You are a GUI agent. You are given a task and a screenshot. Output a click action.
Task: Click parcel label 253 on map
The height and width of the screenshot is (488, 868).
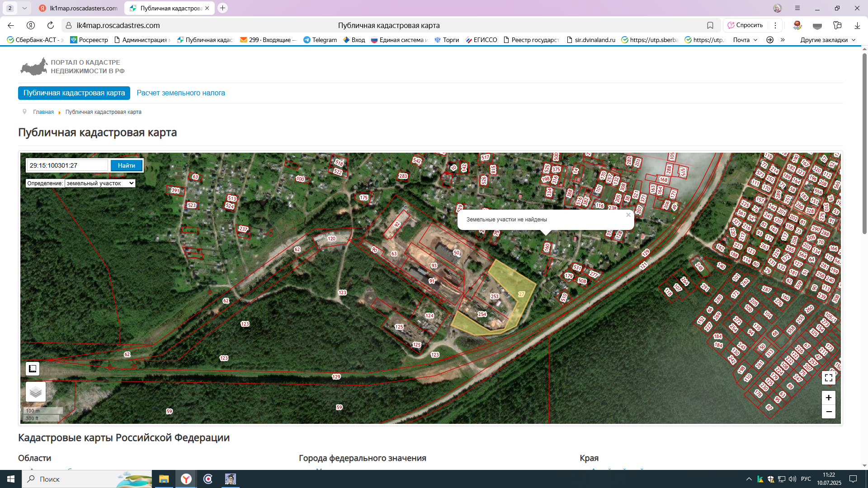click(495, 296)
